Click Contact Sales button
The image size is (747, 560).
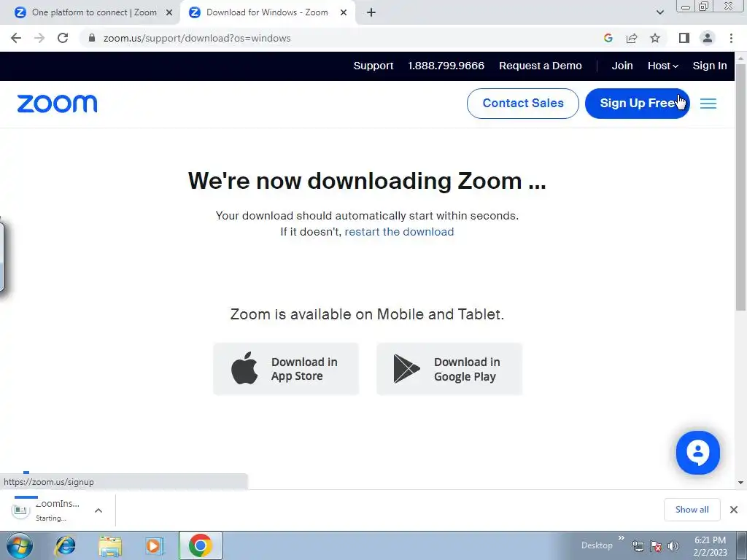[522, 104]
